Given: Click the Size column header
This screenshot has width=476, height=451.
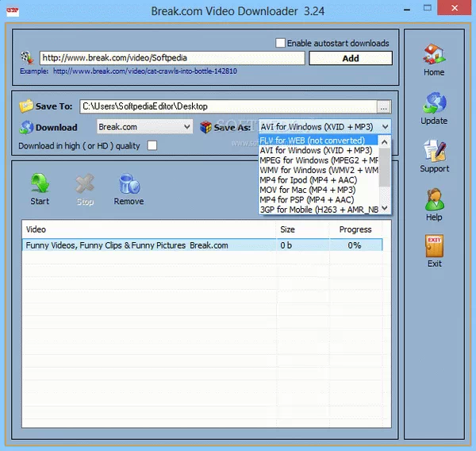Looking at the screenshot, I should (x=303, y=229).
